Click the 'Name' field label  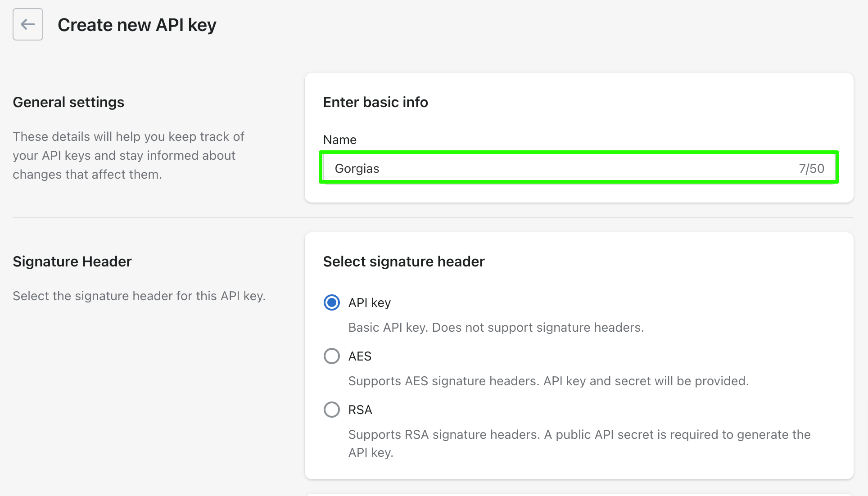340,140
